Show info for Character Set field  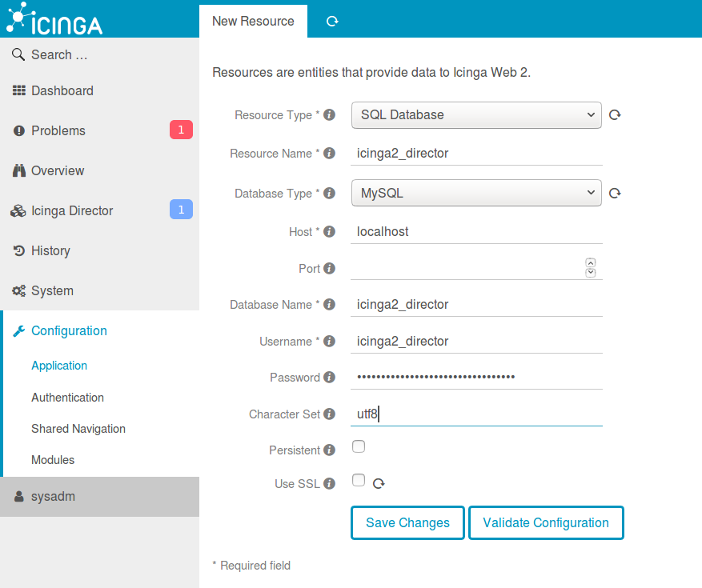[330, 414]
